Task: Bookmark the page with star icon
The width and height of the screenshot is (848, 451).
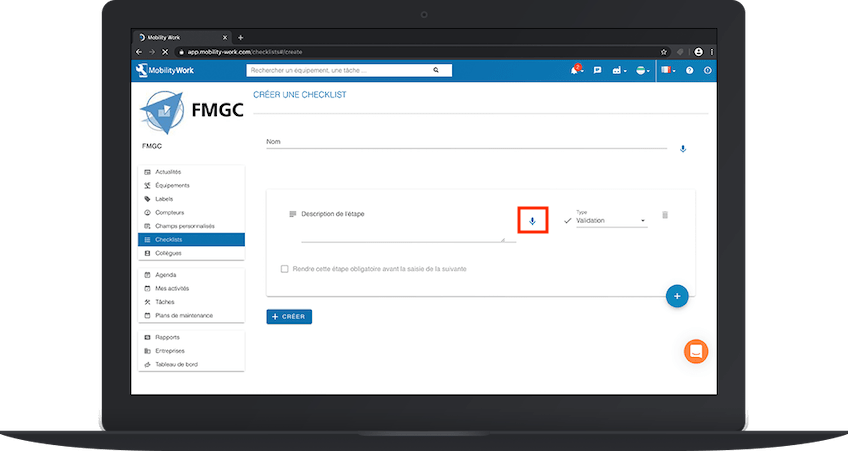Action: click(x=664, y=52)
